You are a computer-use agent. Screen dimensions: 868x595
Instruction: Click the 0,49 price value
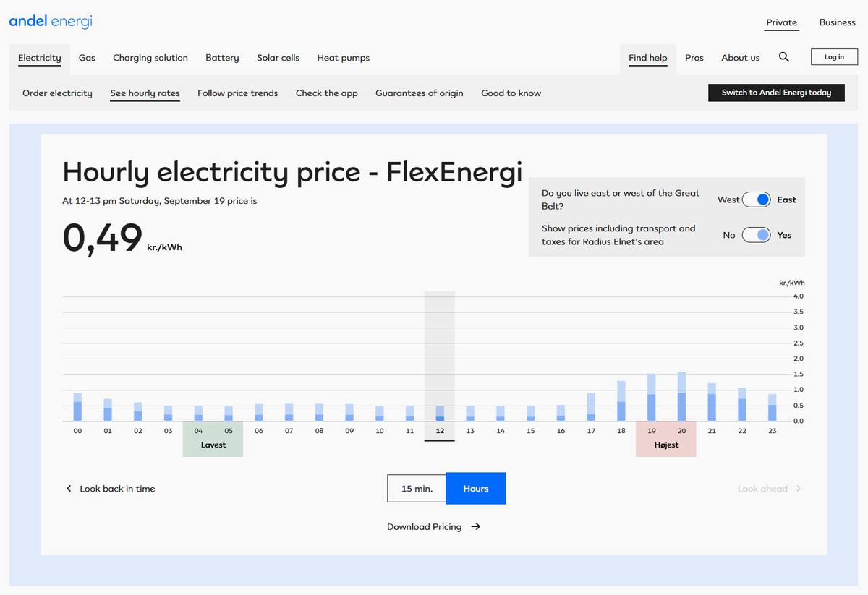click(x=103, y=238)
